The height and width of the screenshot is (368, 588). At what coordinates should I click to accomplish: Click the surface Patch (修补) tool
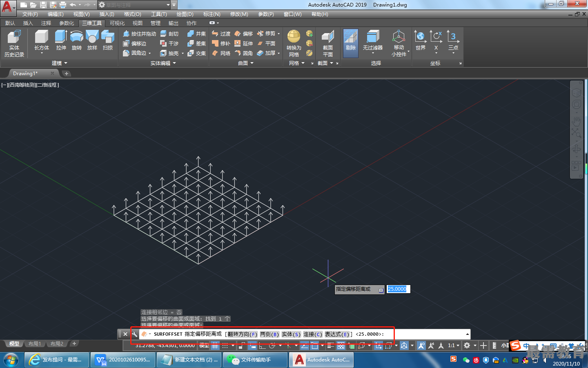[221, 43]
